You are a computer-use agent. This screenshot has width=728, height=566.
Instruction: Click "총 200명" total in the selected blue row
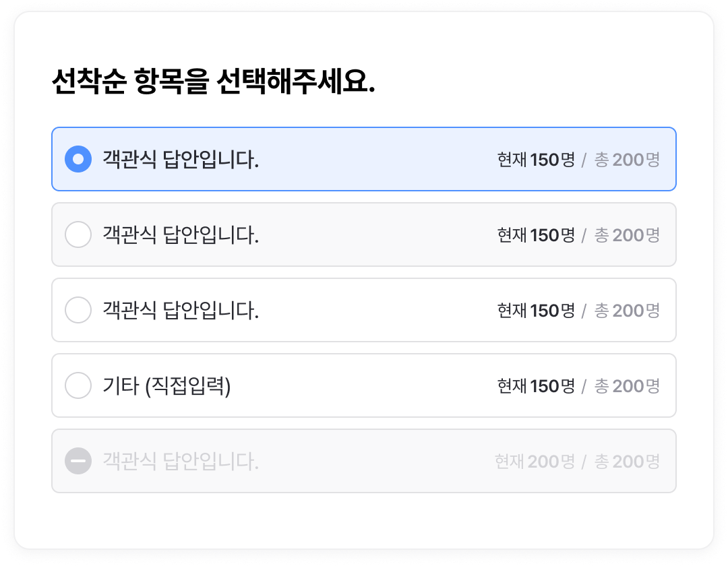point(627,160)
